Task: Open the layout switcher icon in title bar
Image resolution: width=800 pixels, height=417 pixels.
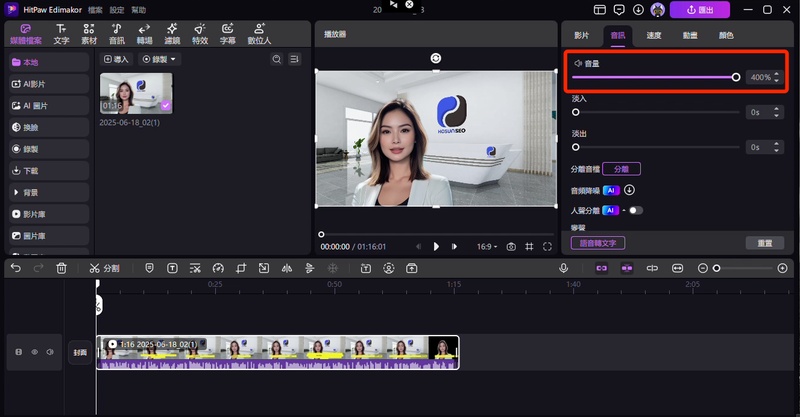Action: [599, 10]
